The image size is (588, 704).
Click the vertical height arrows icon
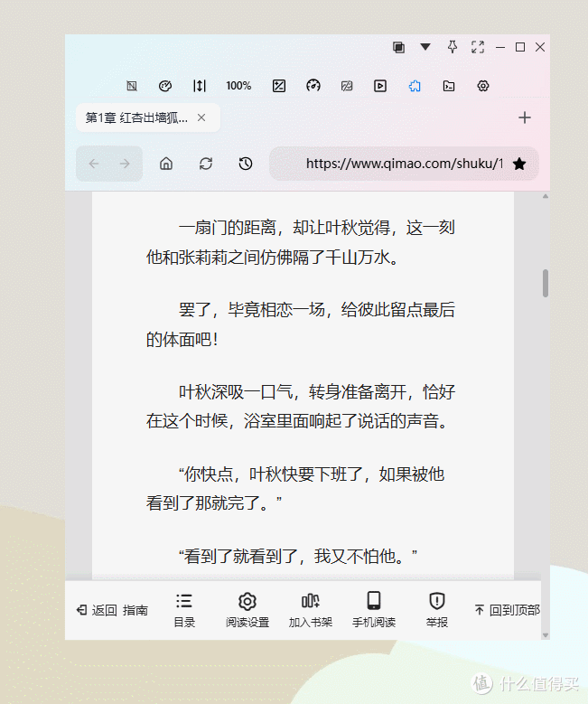click(x=200, y=86)
